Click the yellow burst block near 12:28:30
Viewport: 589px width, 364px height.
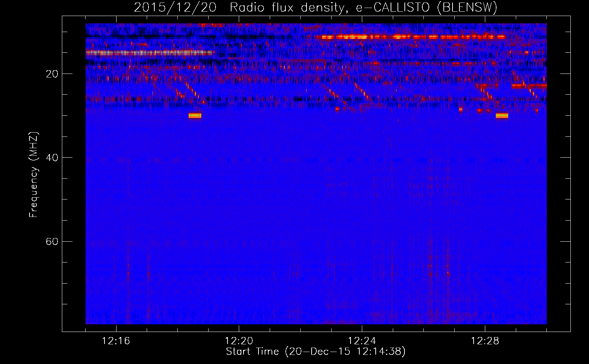pos(502,116)
